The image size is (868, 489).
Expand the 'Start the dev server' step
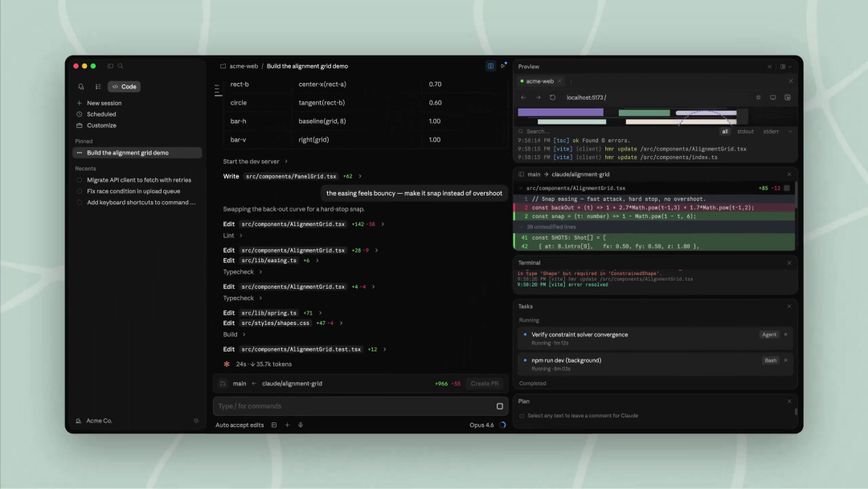tap(256, 162)
